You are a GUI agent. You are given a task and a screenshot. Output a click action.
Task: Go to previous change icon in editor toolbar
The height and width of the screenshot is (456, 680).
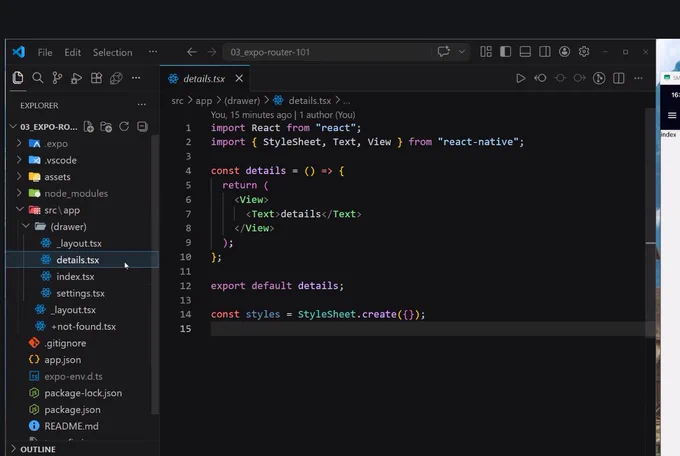click(x=540, y=78)
